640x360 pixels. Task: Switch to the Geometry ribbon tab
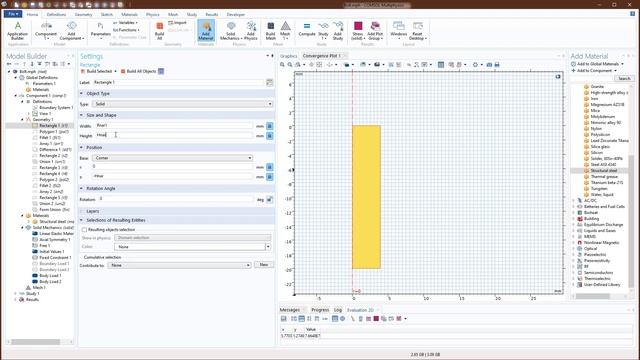point(83,15)
